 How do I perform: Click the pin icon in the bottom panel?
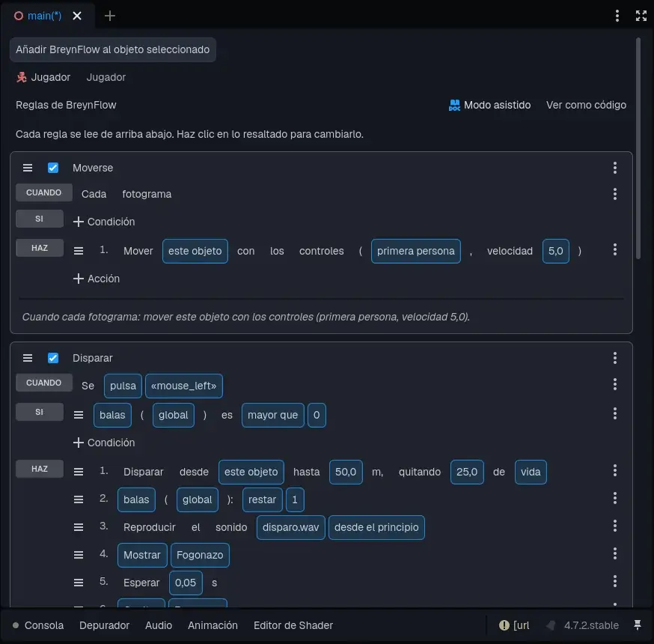638,625
